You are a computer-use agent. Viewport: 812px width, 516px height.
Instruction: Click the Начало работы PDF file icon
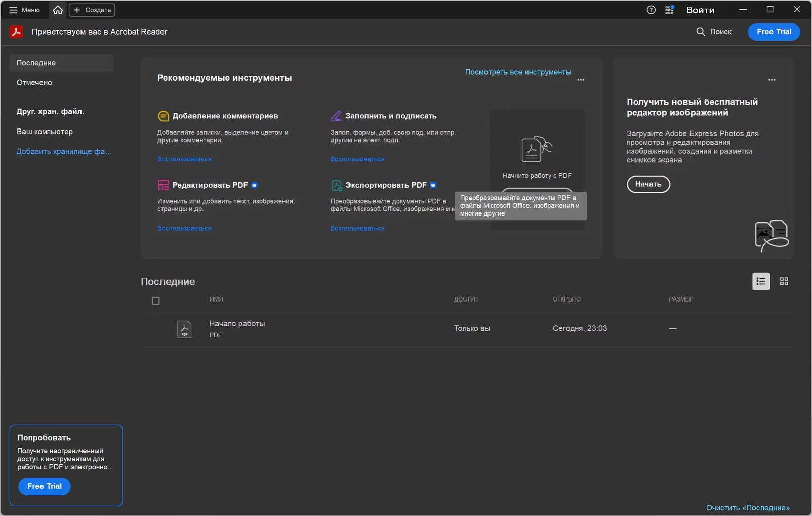point(184,329)
